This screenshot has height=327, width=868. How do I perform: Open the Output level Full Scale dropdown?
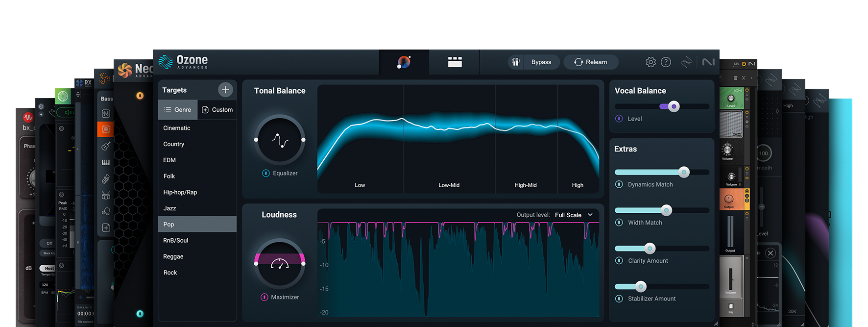click(574, 215)
